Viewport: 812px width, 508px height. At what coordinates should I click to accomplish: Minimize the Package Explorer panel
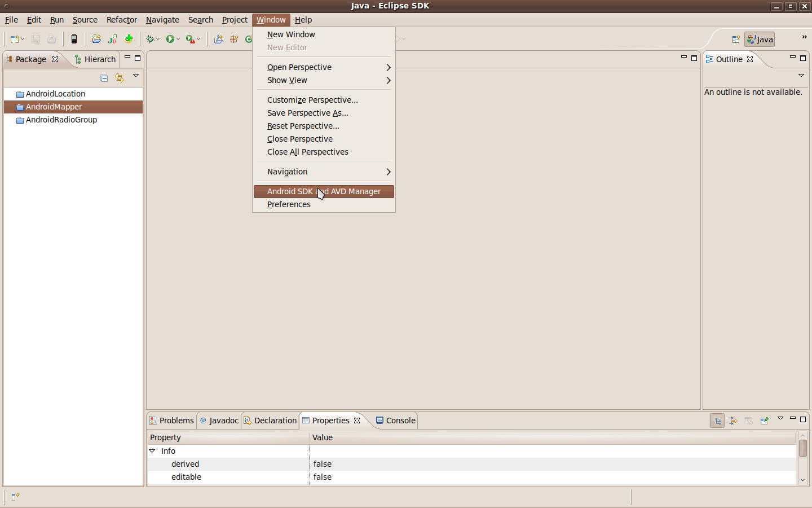127,58
